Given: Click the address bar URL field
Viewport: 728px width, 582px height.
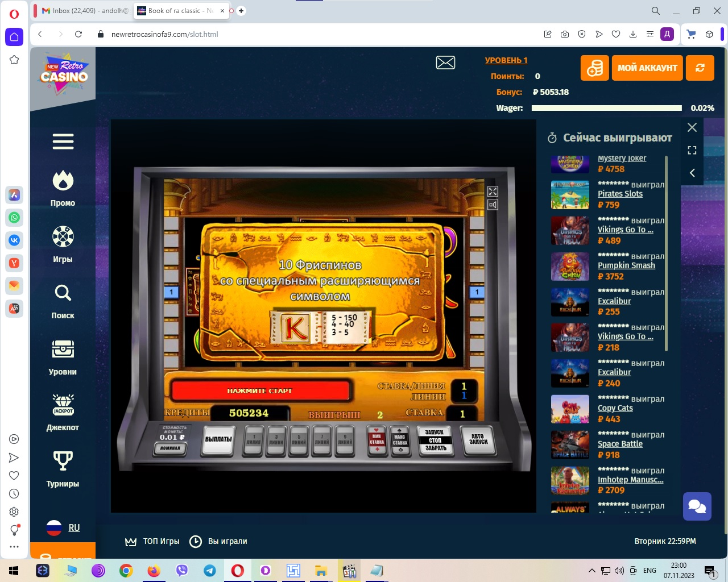Looking at the screenshot, I should pos(318,34).
